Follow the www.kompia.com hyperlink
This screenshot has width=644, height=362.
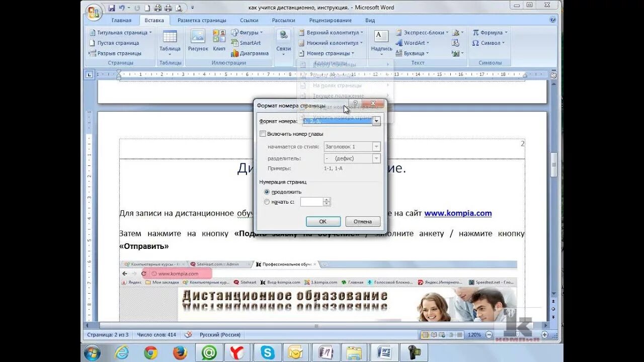(458, 213)
